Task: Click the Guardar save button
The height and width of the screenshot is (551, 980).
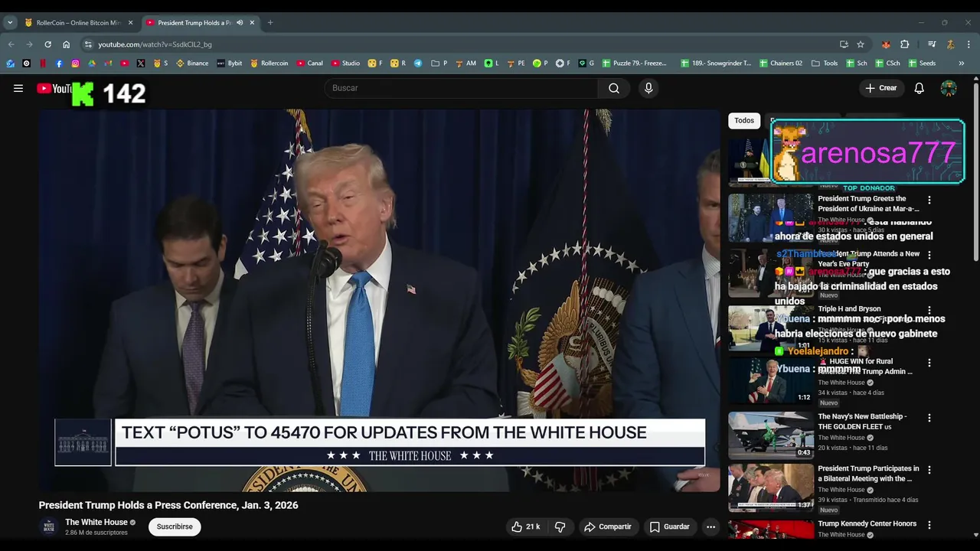Action: pyautogui.click(x=670, y=527)
